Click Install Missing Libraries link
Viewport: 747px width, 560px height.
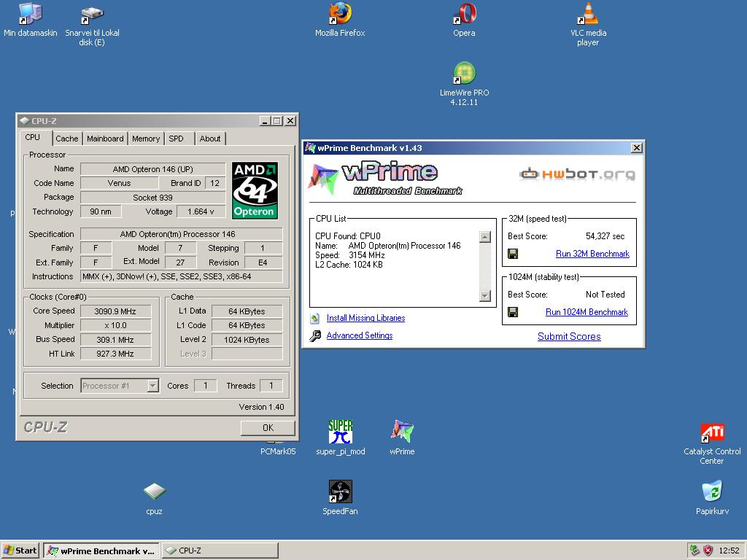tap(366, 318)
